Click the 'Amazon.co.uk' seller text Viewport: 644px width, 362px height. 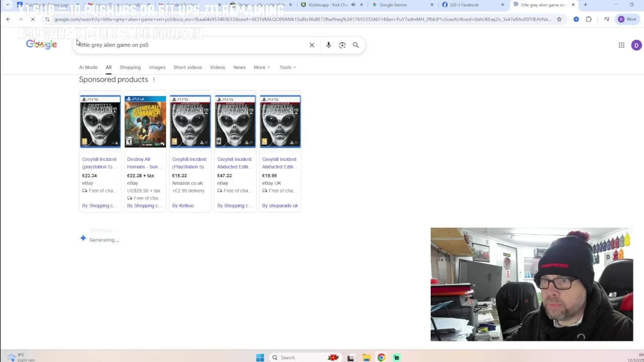click(187, 183)
